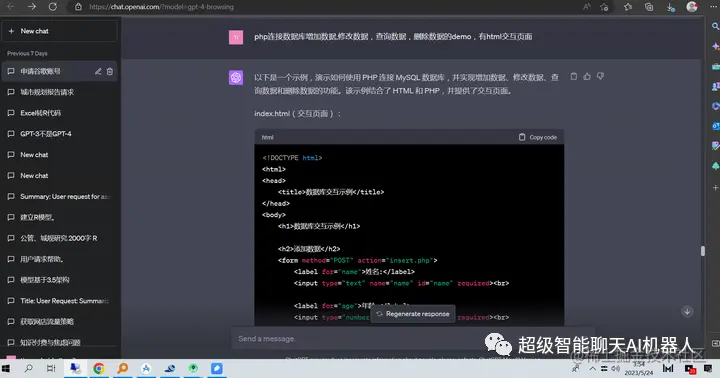Screen dimensions: 720x378
Task: Click the pink user avatar in prompt
Action: [236, 37]
